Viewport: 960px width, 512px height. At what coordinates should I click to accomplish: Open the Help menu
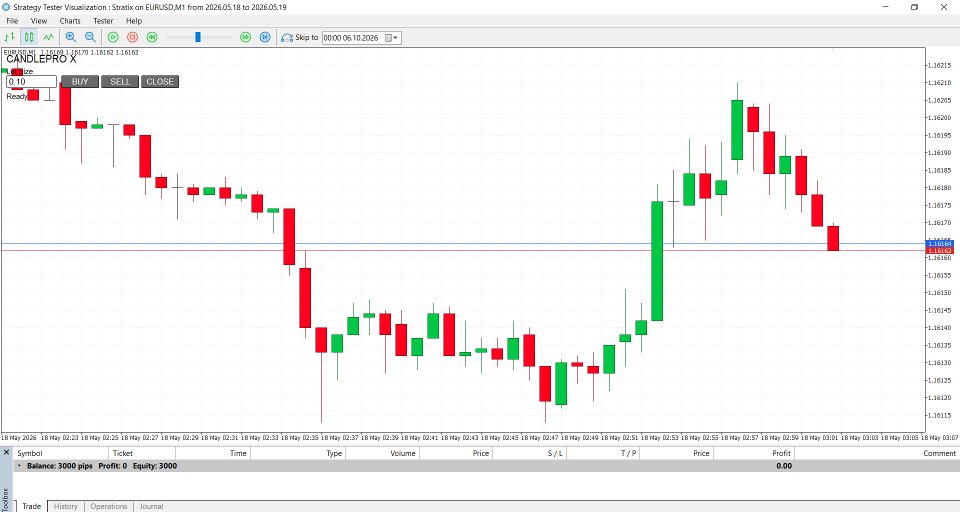click(133, 21)
